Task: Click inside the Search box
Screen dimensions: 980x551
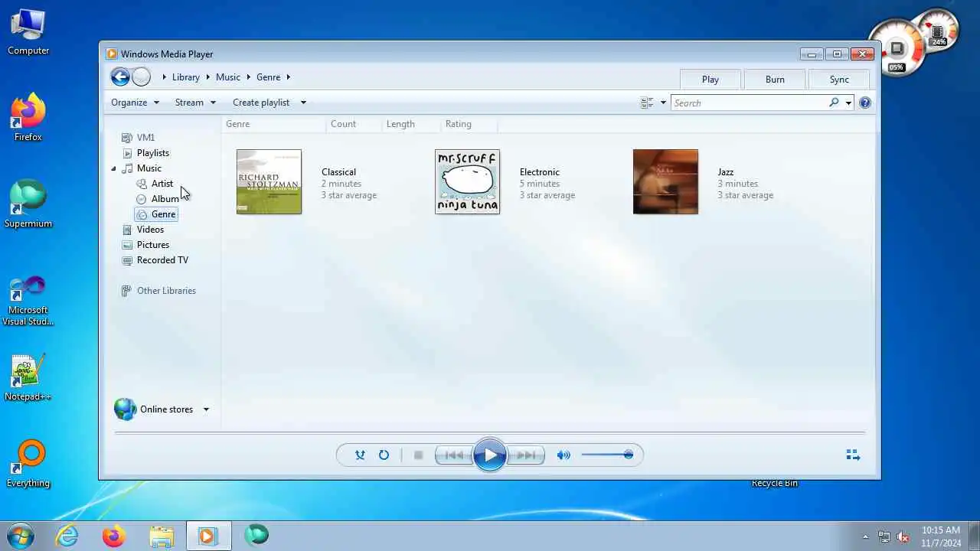Action: (750, 103)
